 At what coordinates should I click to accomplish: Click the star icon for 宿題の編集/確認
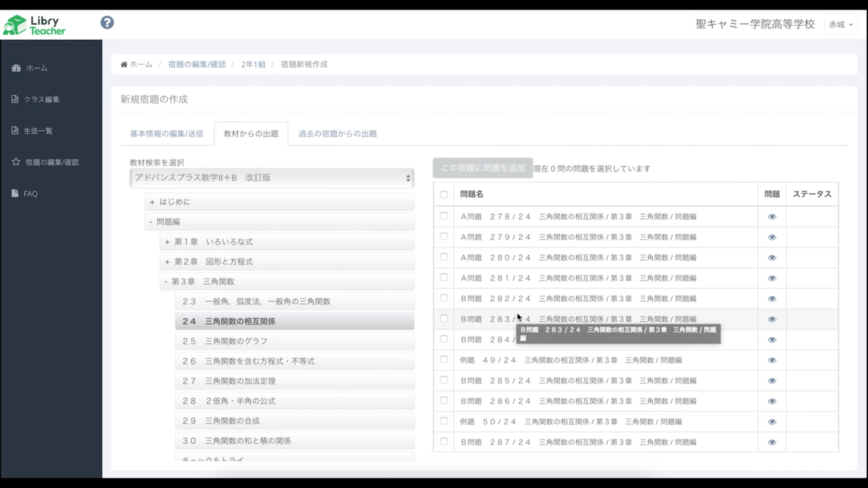[16, 162]
